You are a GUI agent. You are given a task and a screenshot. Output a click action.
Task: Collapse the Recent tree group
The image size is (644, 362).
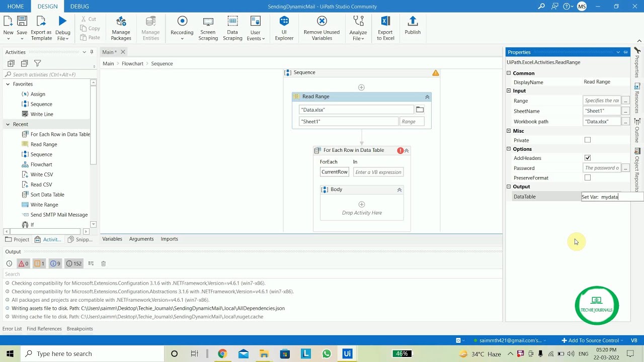point(8,124)
